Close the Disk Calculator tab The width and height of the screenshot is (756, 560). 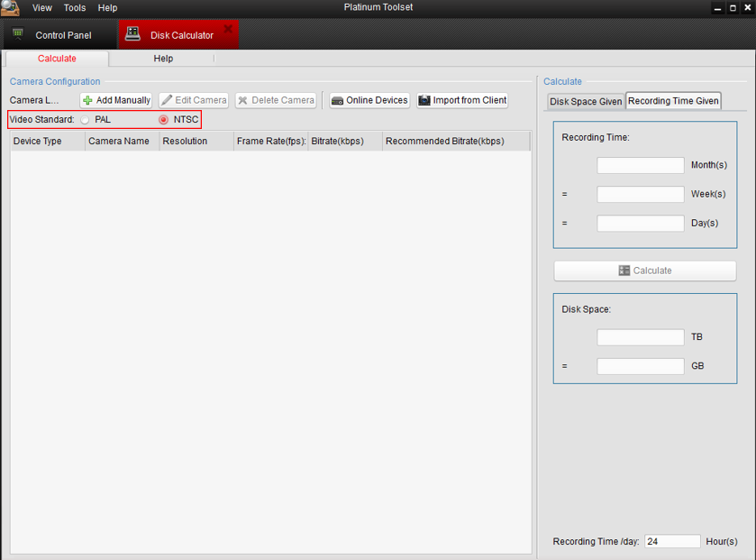tap(228, 30)
